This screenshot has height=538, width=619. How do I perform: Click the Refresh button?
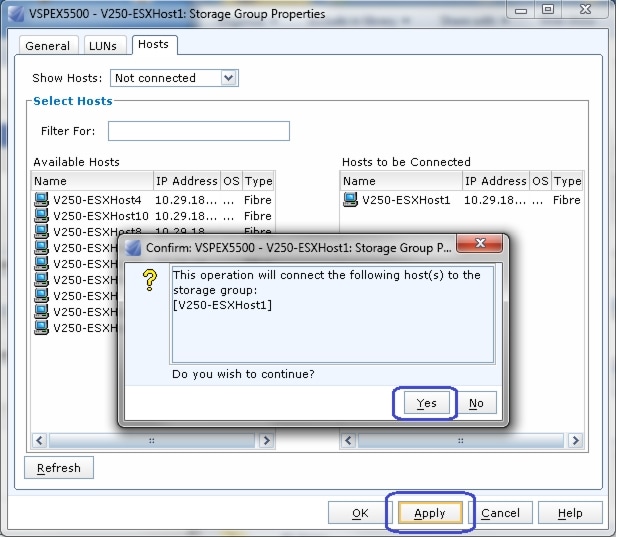pyautogui.click(x=59, y=470)
